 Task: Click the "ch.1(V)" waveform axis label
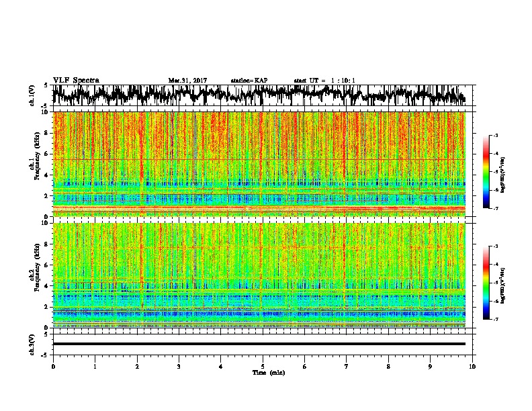[x=32, y=95]
